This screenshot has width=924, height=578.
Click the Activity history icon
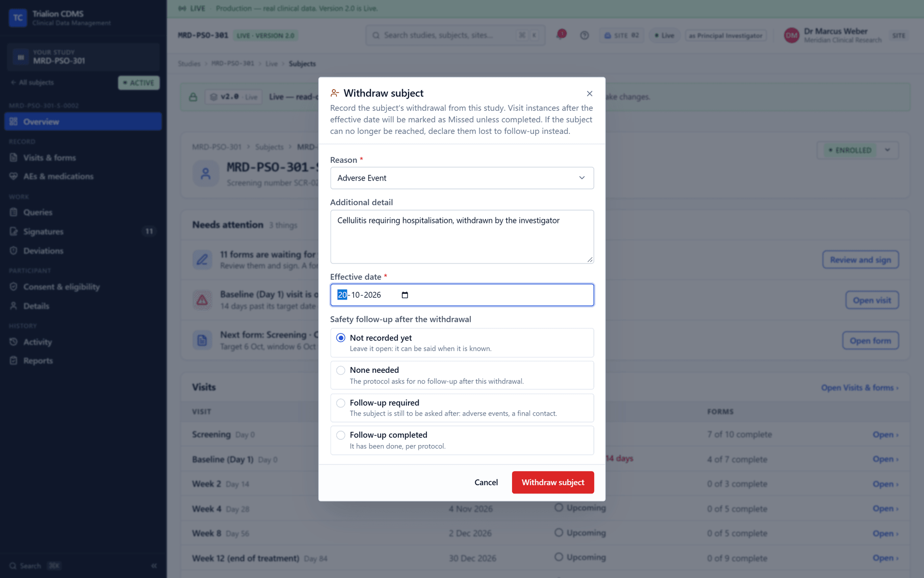[x=13, y=342]
